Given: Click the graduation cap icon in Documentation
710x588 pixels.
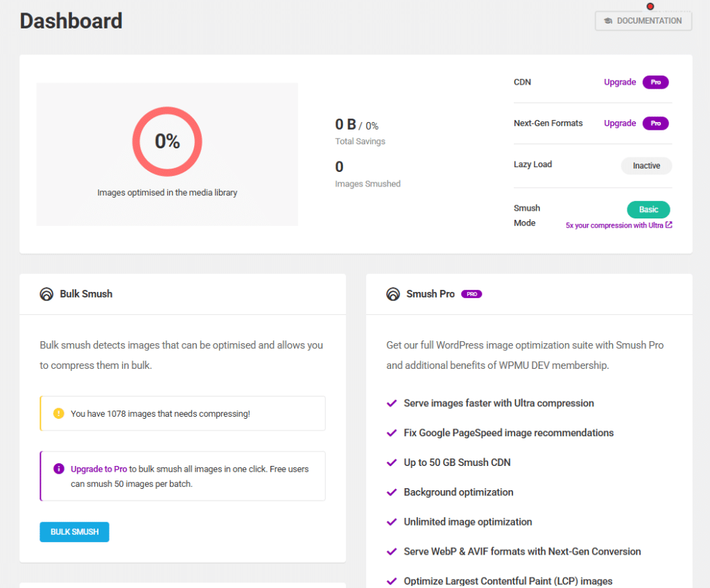Looking at the screenshot, I should point(608,21).
